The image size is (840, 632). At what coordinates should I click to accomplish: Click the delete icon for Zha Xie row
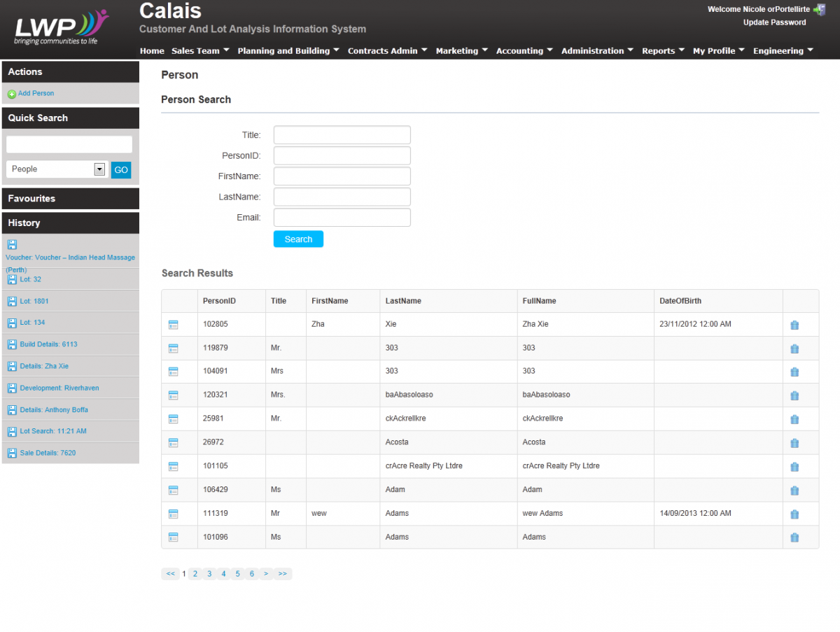pos(794,325)
